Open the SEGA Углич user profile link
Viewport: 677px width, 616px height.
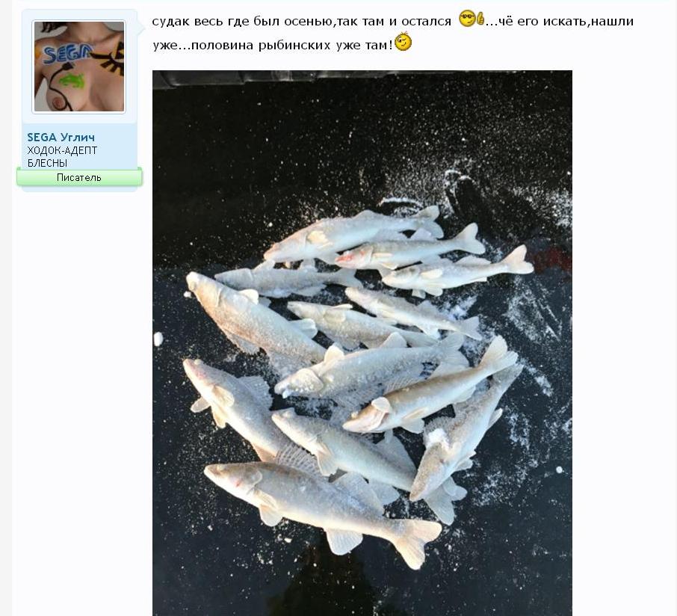click(x=61, y=138)
